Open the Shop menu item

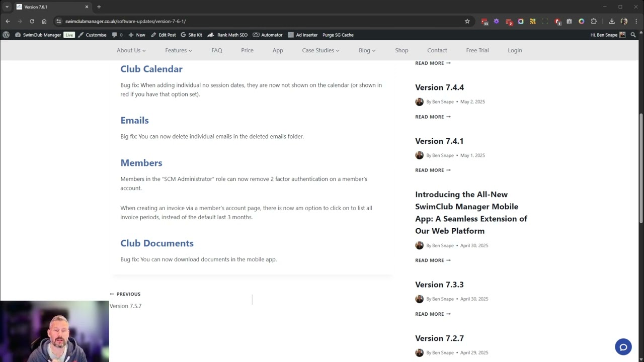[x=401, y=50]
